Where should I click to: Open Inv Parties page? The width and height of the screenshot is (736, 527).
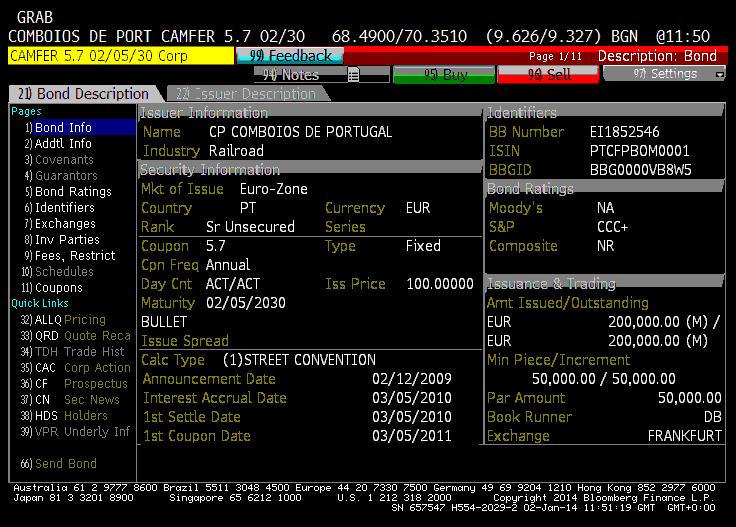tap(62, 239)
